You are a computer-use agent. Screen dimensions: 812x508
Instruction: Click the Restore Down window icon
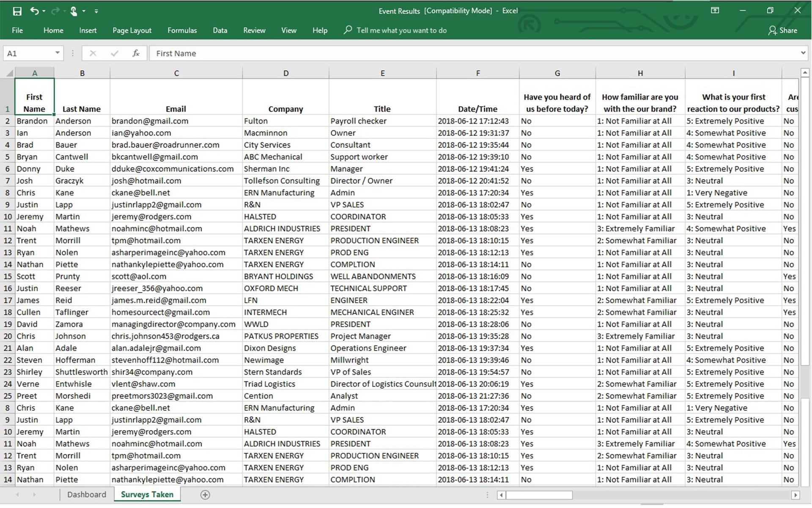pos(770,10)
